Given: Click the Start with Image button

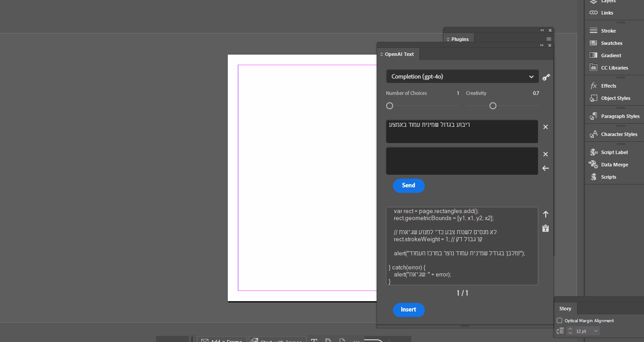Looking at the screenshot, I should click(277, 339).
